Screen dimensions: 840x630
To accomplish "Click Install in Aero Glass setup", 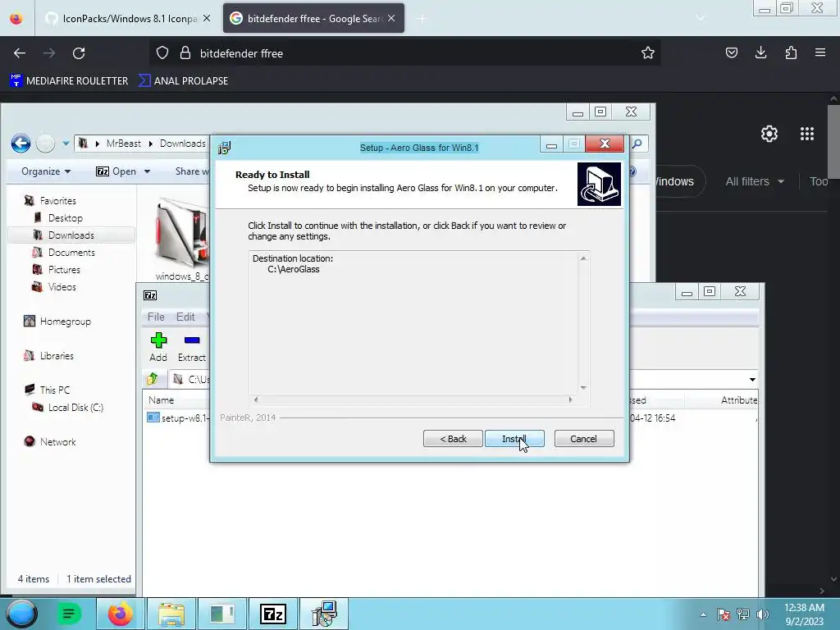I will pyautogui.click(x=514, y=439).
